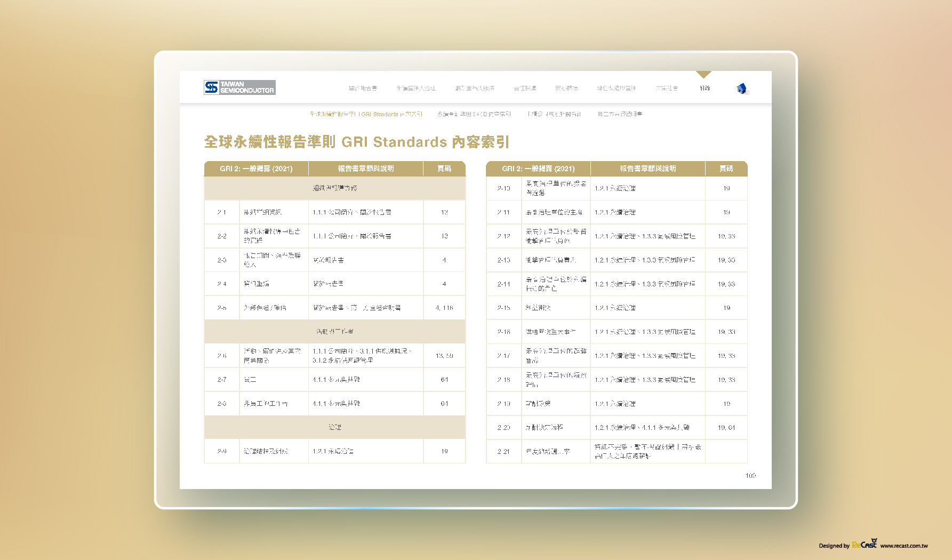Screen dimensions: 952x560
Task: Click the ReCast logo at bottom right
Action: click(865, 544)
